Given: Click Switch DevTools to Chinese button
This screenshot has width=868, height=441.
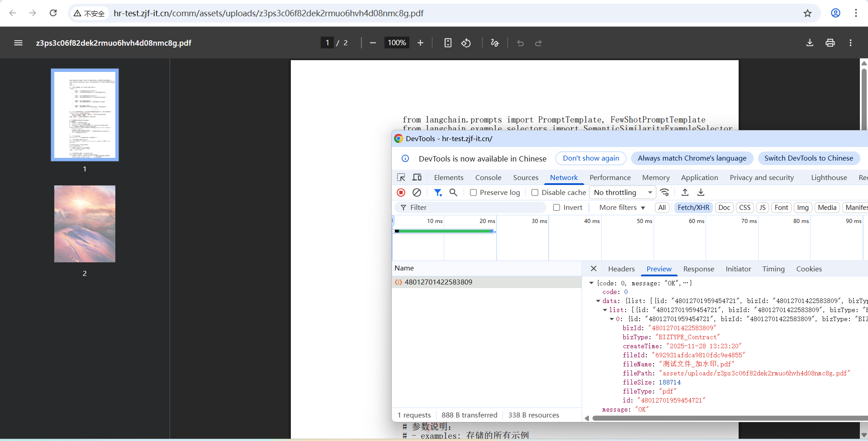Looking at the screenshot, I should pos(808,158).
